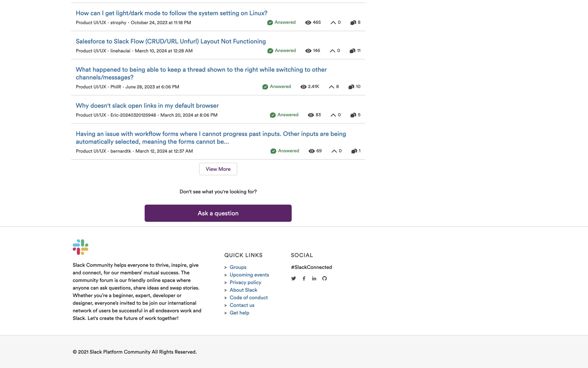Go to Upcoming events link

tap(249, 275)
